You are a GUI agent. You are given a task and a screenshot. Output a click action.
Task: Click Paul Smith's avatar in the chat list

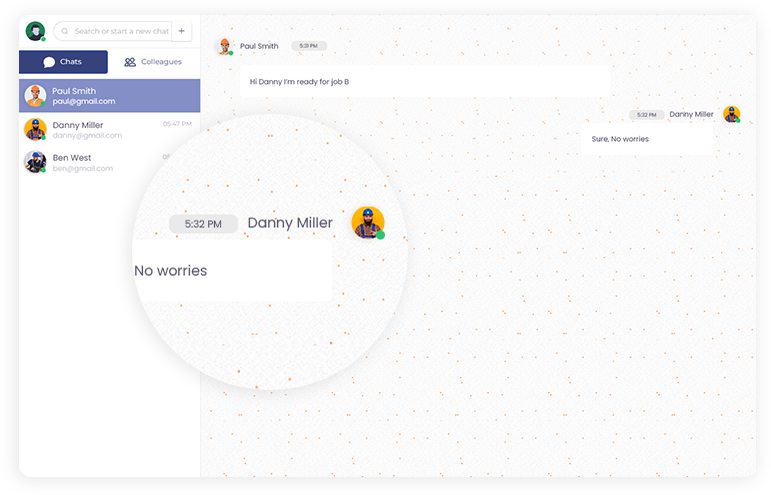tap(35, 96)
